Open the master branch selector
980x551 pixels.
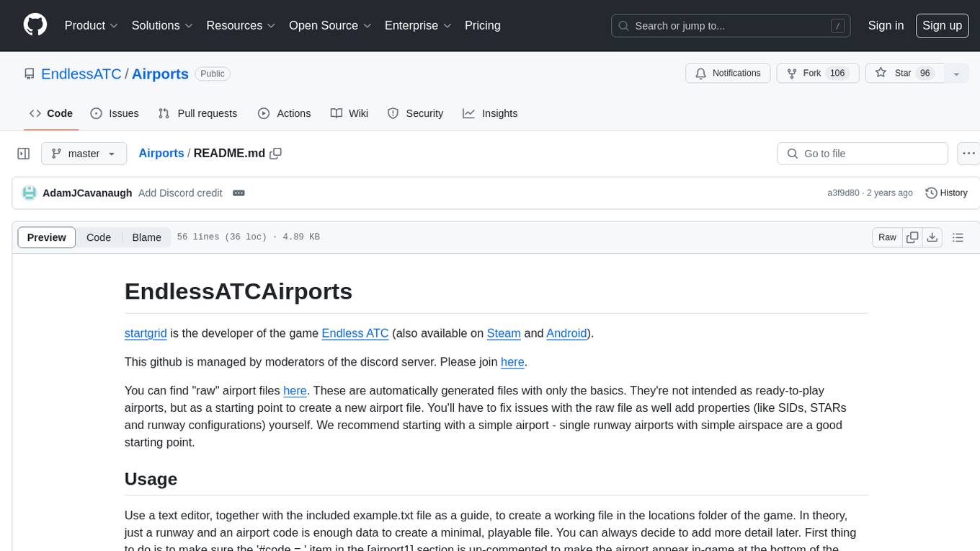click(x=84, y=154)
